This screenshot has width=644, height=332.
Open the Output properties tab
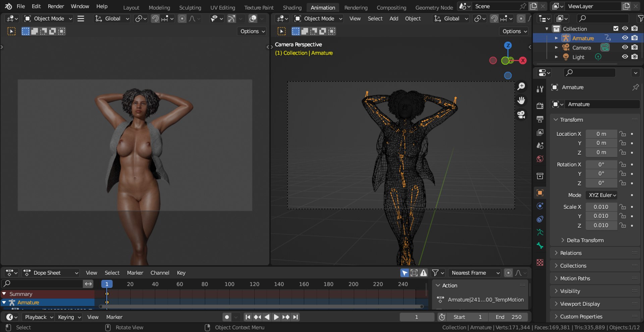click(x=540, y=119)
